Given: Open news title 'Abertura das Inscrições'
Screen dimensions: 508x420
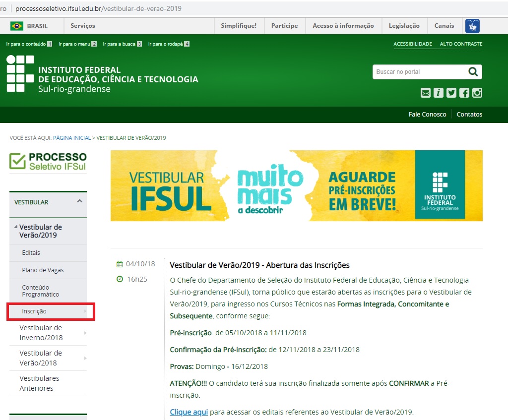Looking at the screenshot, I should point(259,265).
